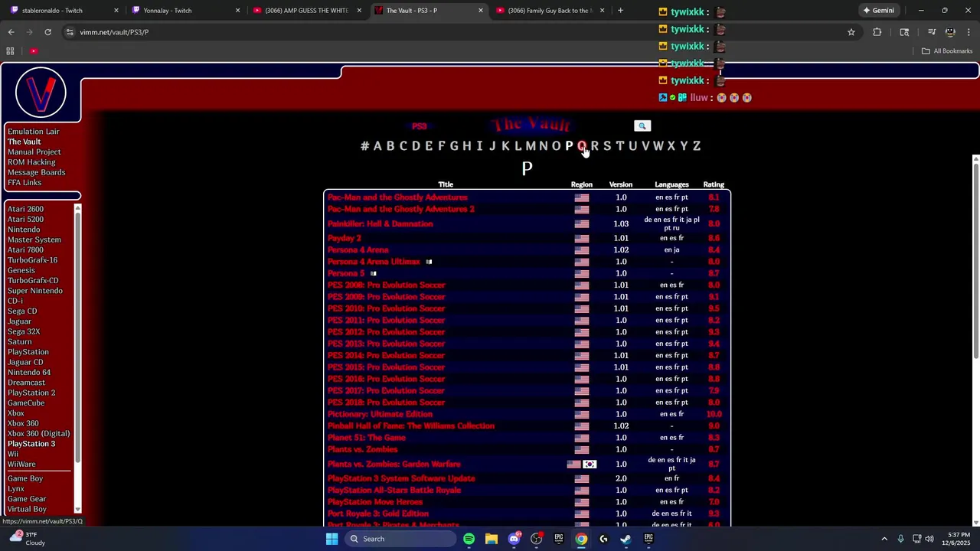The width and height of the screenshot is (980, 551).
Task: Open the All Bookmarks folder
Action: tap(947, 51)
